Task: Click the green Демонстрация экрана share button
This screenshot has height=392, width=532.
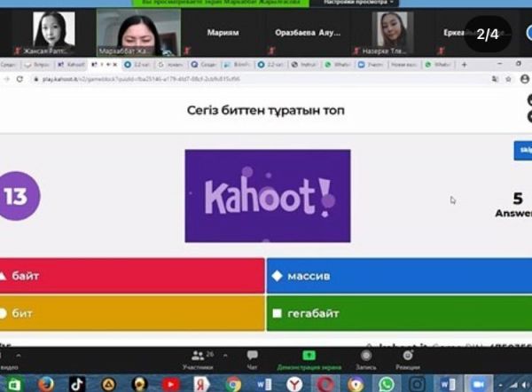Action: (x=309, y=358)
